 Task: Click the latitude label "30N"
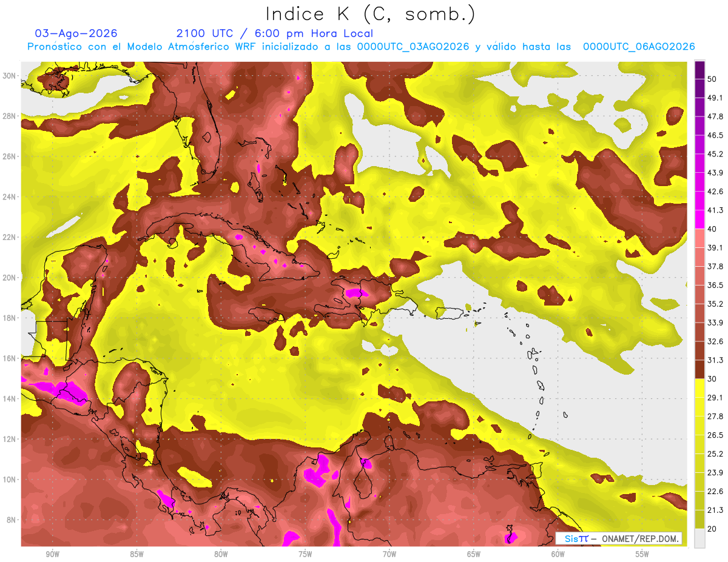pos(9,76)
